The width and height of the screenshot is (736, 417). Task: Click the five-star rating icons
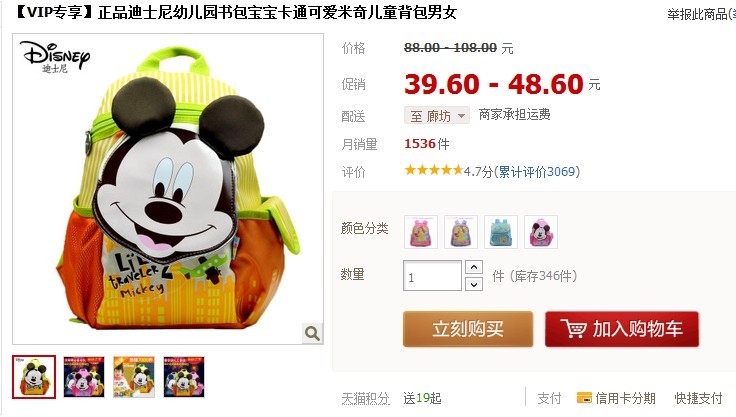[434, 170]
